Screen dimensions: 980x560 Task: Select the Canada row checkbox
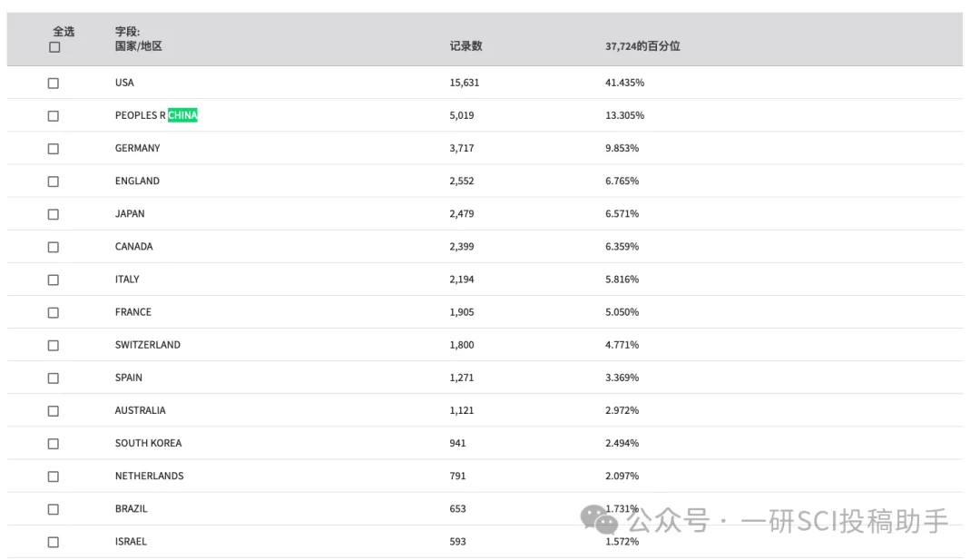point(54,248)
